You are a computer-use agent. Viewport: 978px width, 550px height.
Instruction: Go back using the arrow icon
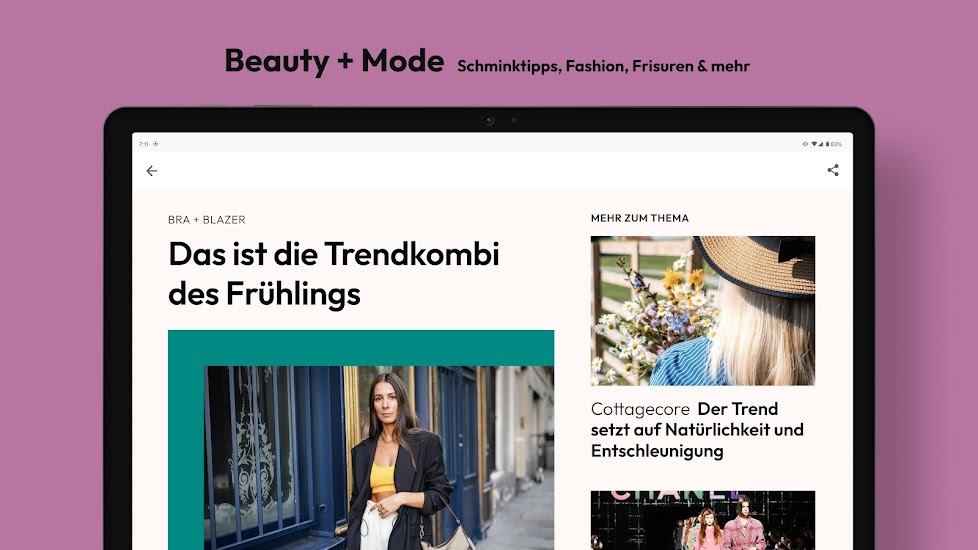[x=152, y=170]
